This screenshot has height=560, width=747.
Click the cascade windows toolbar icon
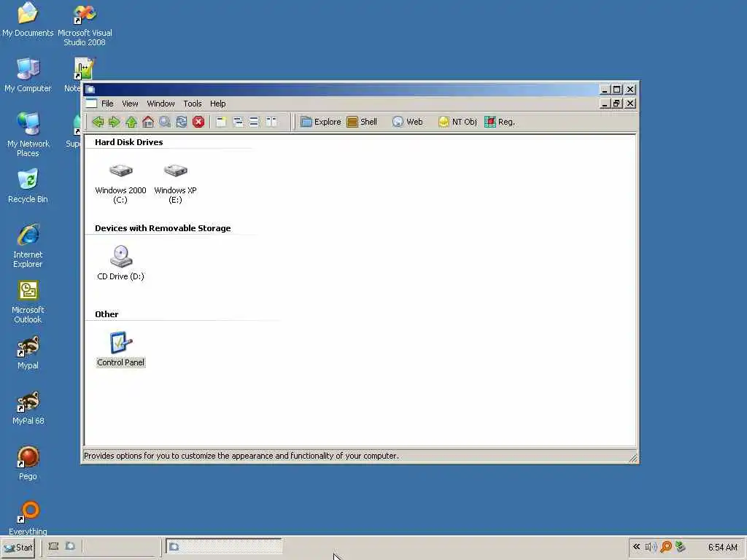tap(238, 122)
